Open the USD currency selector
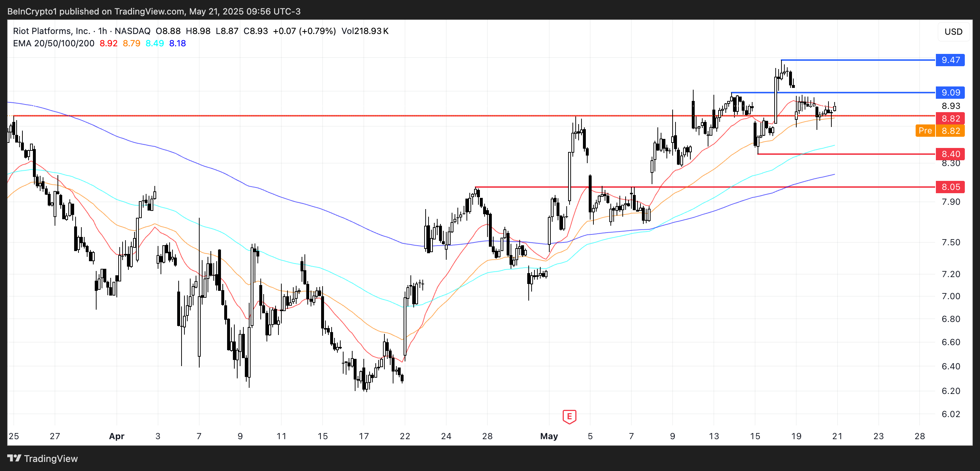The height and width of the screenshot is (471, 980). click(x=953, y=31)
